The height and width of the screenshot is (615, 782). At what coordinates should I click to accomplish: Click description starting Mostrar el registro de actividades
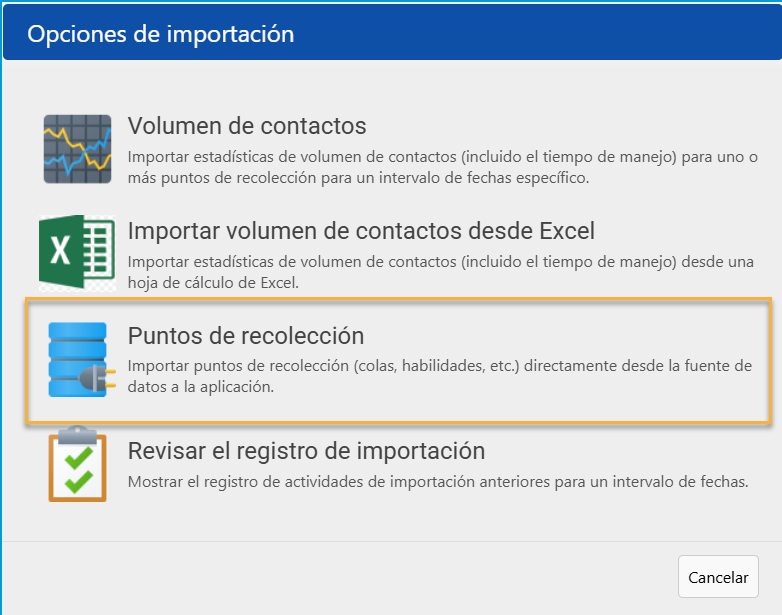(x=438, y=482)
